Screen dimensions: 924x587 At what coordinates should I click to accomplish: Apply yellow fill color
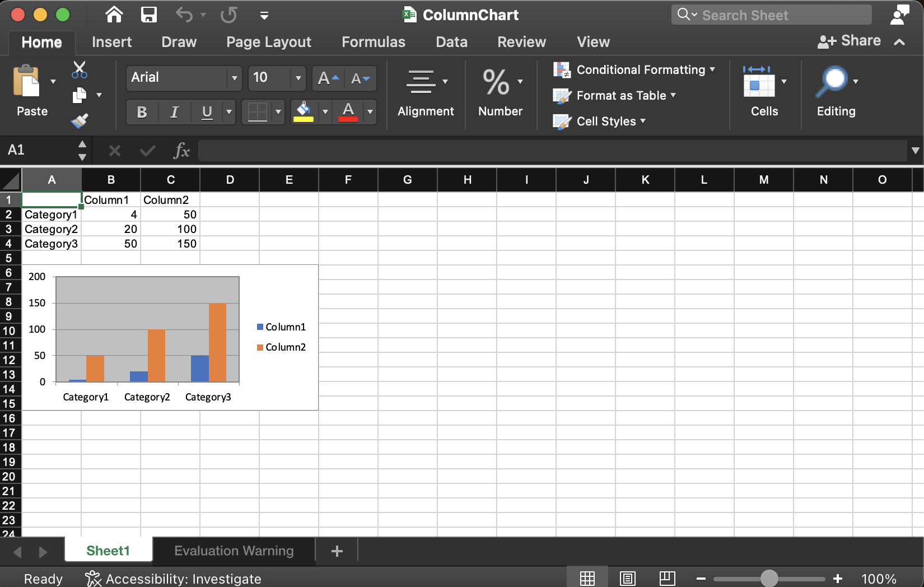pos(303,112)
